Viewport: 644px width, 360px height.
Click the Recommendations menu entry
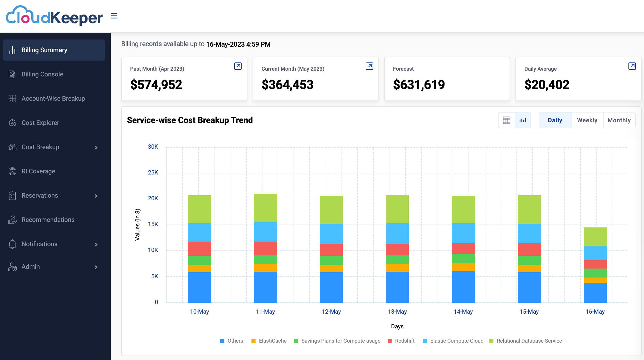[48, 220]
